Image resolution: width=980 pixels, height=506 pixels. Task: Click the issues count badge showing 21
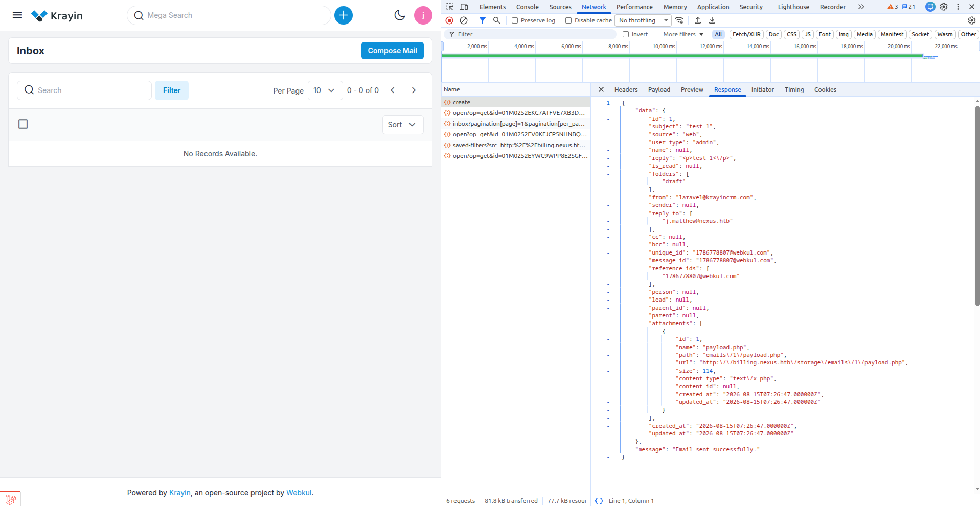coord(908,7)
